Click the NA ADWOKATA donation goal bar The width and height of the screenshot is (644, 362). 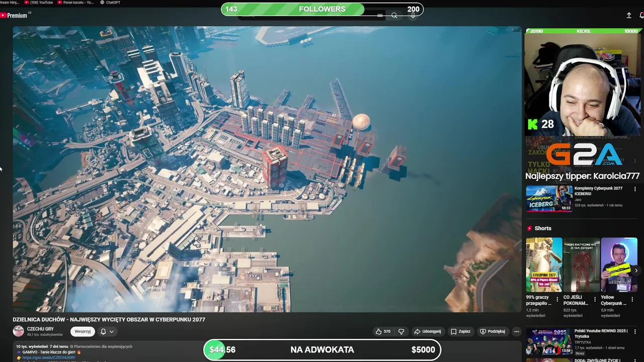pos(322,350)
